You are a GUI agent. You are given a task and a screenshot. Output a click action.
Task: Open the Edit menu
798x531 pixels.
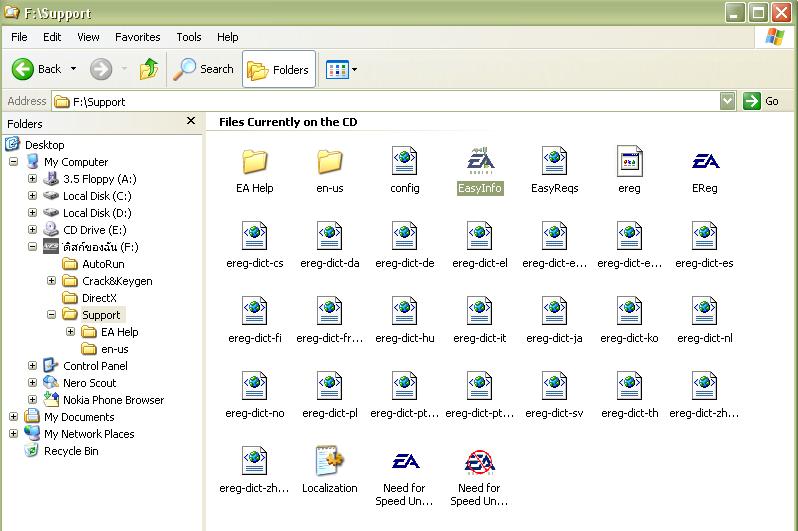tap(52, 37)
